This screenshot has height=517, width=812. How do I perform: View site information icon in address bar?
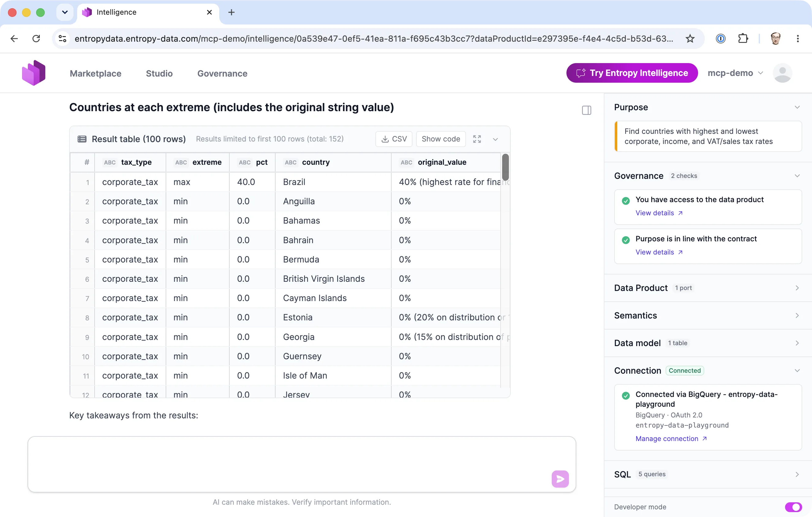coord(63,39)
